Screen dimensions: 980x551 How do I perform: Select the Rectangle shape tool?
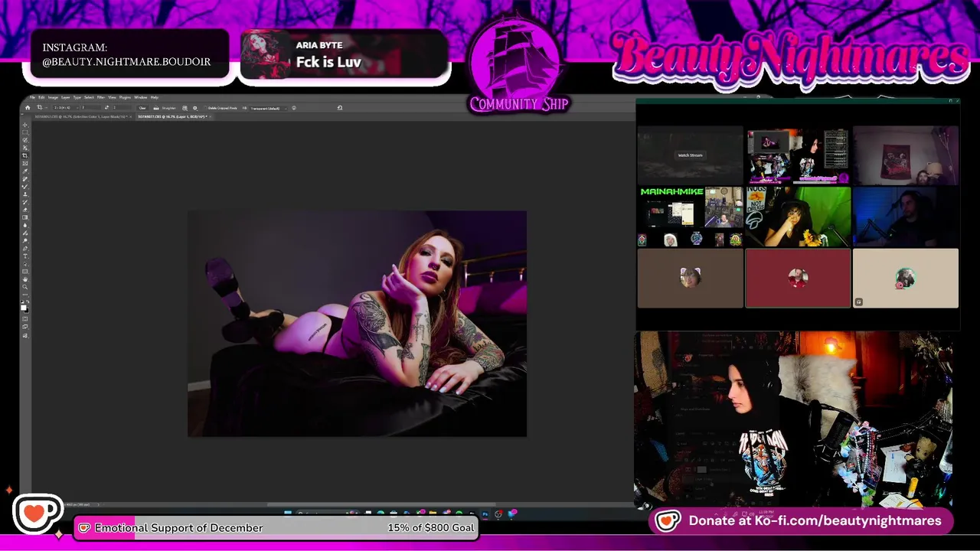click(25, 272)
